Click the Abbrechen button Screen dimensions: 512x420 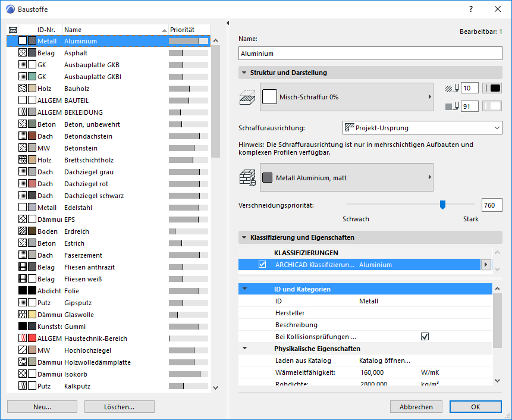click(416, 406)
